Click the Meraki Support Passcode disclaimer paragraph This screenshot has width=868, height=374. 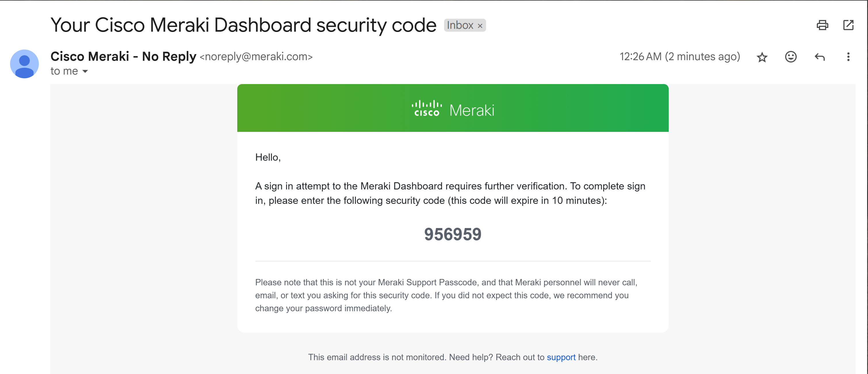446,295
